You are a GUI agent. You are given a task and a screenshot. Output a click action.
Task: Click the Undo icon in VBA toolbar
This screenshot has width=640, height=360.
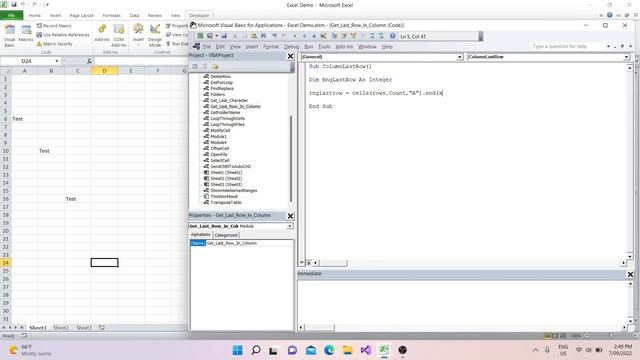click(x=275, y=36)
